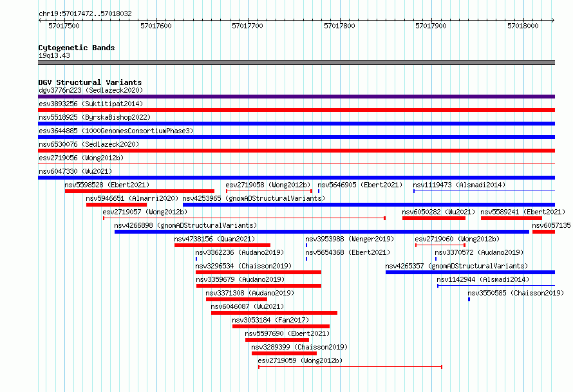Click the nsv4265357 (gnomADStructuralVariants) label
The width and height of the screenshot is (573, 392).
(457, 266)
